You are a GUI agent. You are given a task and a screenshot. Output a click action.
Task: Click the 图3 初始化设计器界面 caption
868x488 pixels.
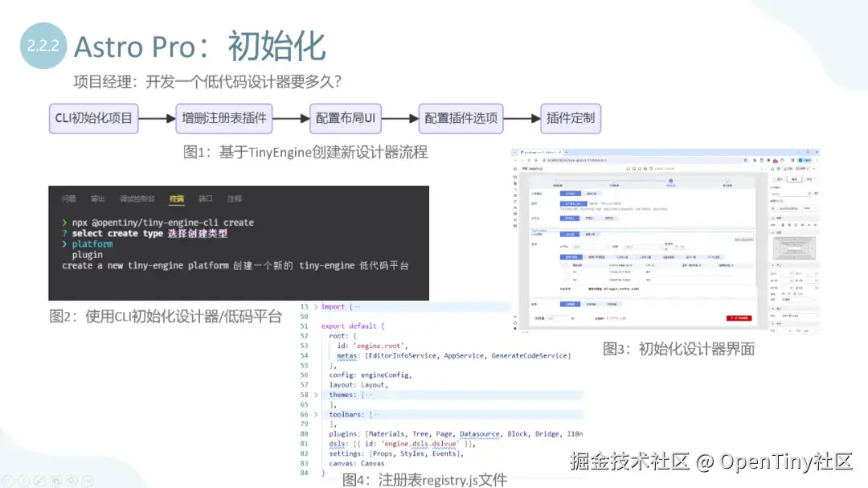(678, 349)
